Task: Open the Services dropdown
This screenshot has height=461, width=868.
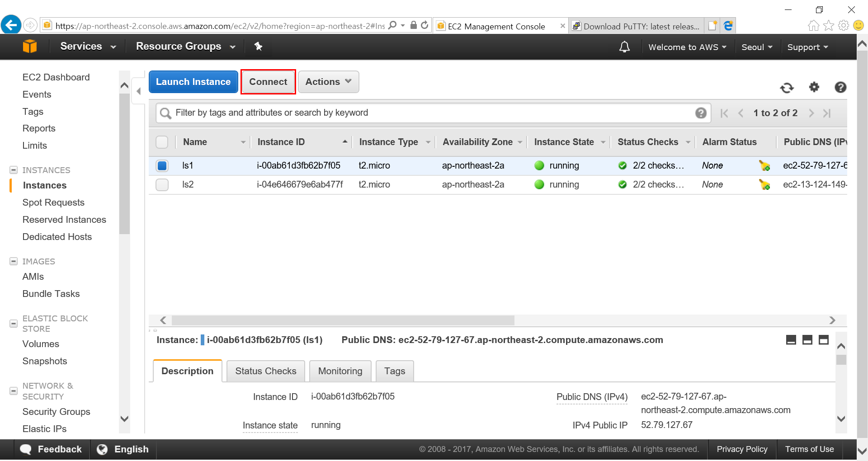Action: (x=88, y=47)
